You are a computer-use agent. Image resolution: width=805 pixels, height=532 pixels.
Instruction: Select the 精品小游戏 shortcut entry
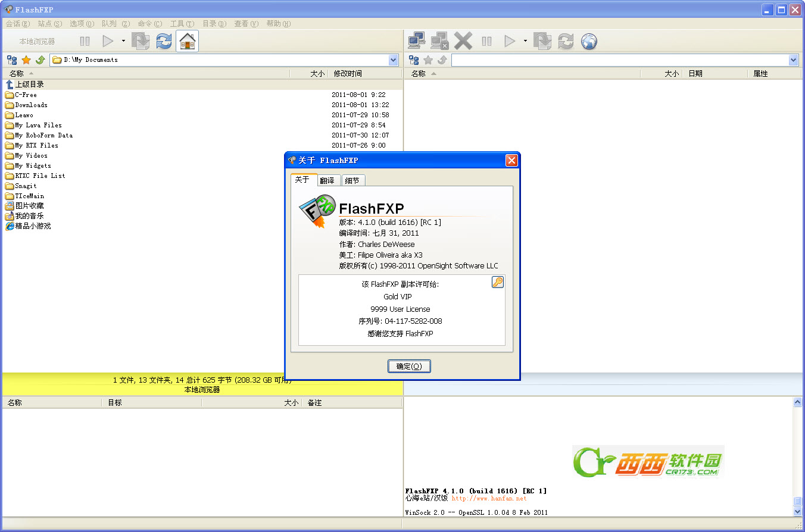coord(28,226)
